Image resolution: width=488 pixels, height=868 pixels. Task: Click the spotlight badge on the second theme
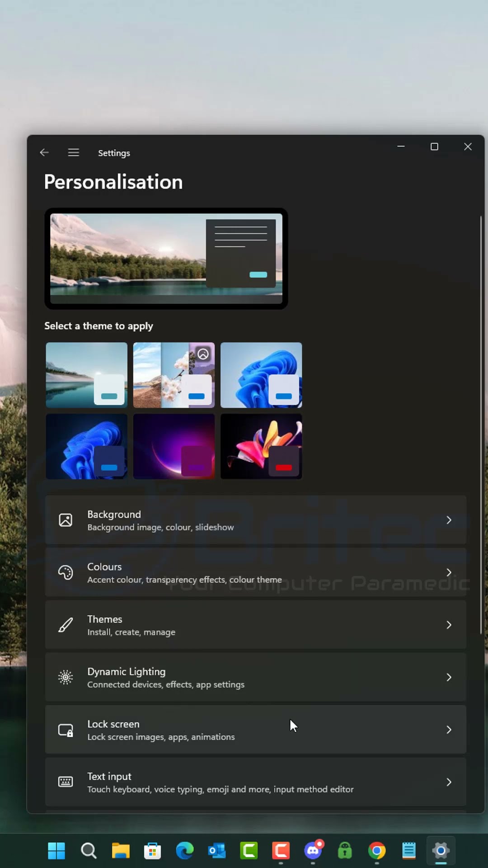(x=203, y=354)
